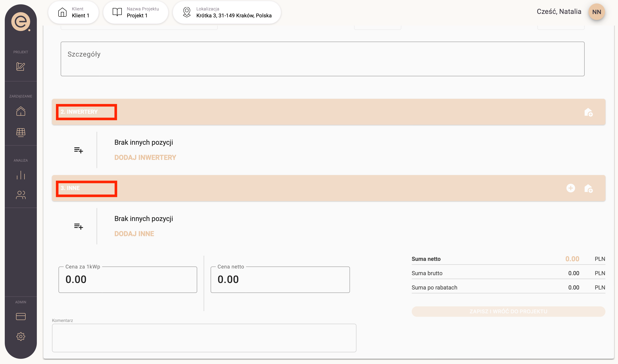The height and width of the screenshot is (364, 618).
Task: Click ZAPISZ I WRÓĆ DO PROJEKTU button
Action: click(x=508, y=312)
